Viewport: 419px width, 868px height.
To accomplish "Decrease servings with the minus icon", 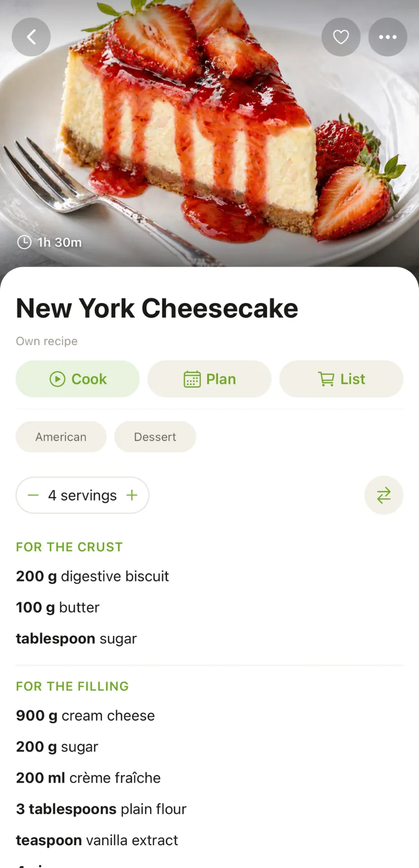I will [x=33, y=495].
